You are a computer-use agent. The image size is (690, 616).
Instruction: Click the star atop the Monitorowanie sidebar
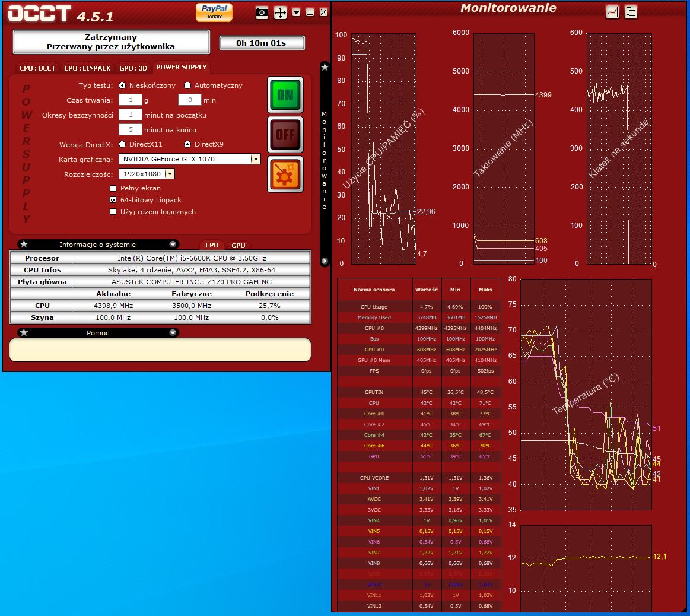tap(325, 67)
